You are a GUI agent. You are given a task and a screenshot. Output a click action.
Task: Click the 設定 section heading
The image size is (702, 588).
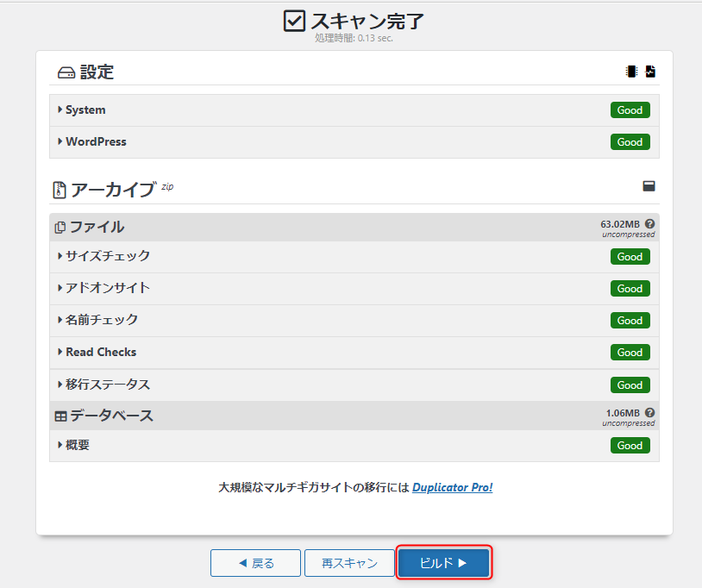(97, 72)
